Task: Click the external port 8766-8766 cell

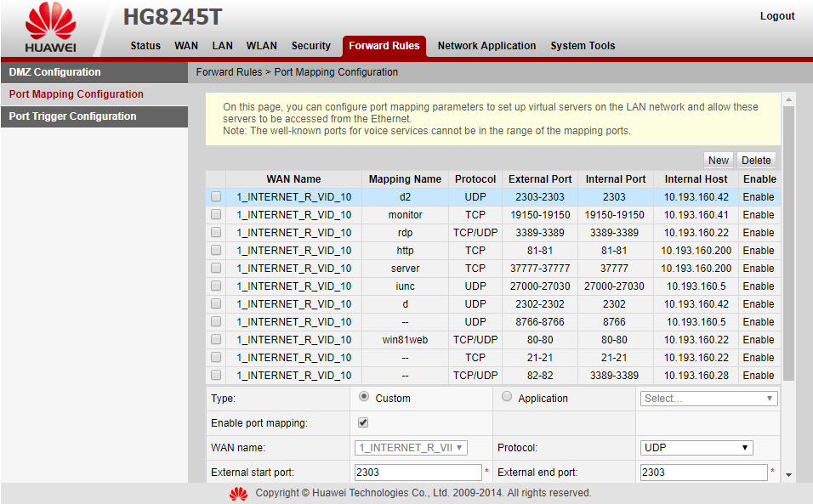Action: tap(540, 322)
